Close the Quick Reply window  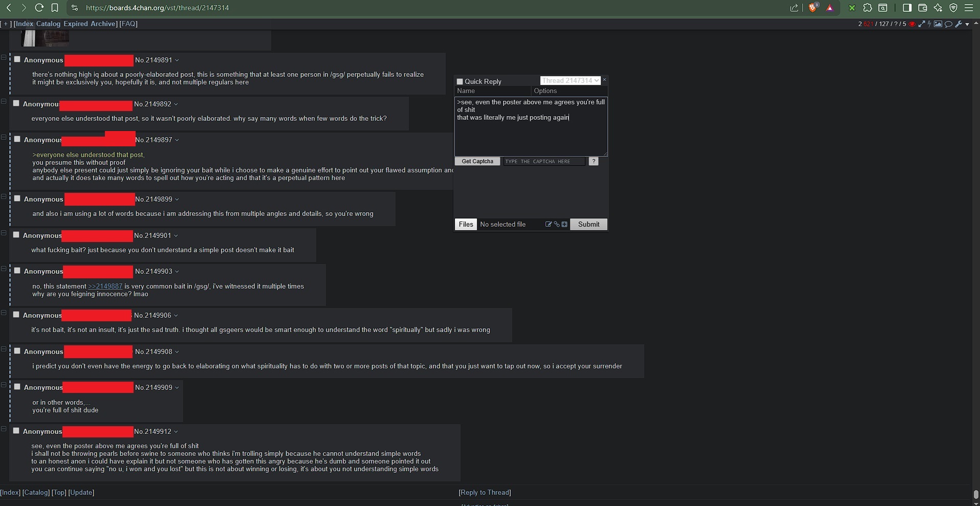(x=604, y=80)
